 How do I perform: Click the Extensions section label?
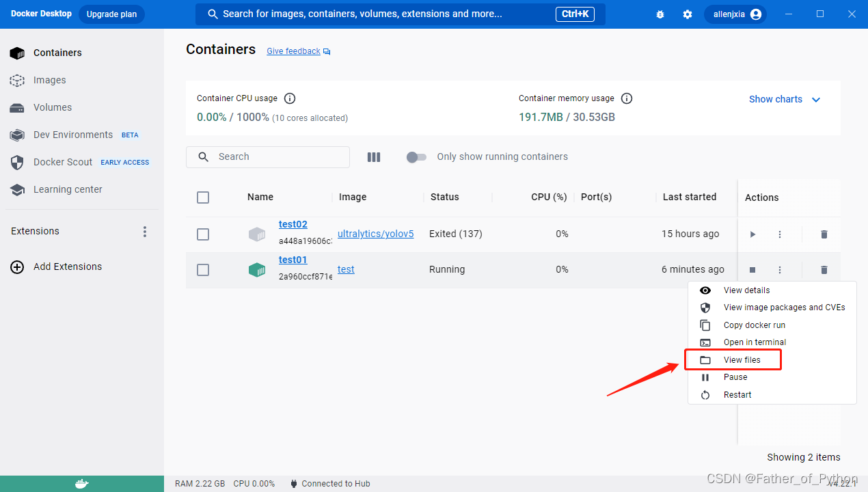[x=35, y=232]
